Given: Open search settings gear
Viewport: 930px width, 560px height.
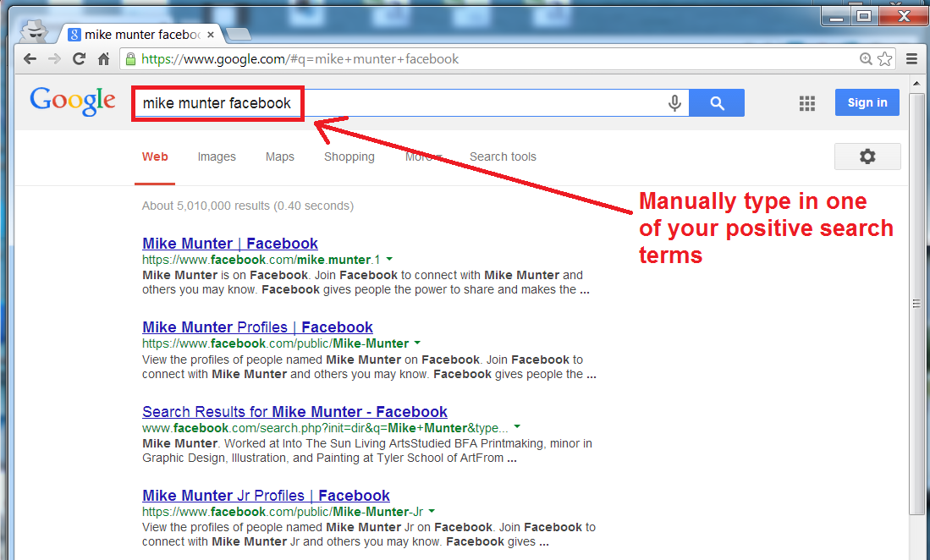Looking at the screenshot, I should pos(867,156).
